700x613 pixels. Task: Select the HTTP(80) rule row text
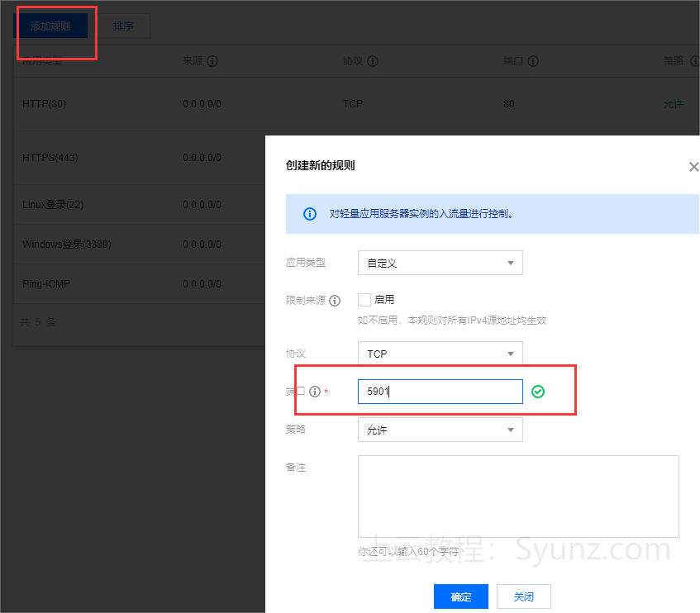pyautogui.click(x=44, y=104)
